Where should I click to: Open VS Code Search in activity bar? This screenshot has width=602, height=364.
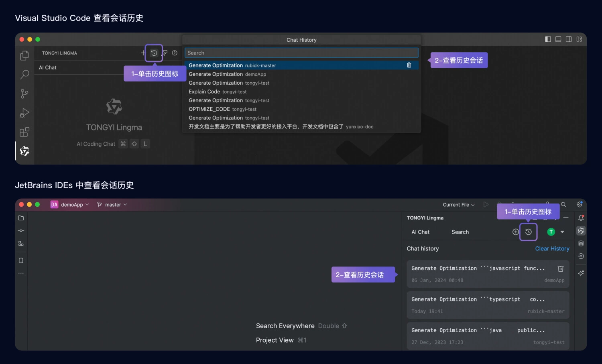click(24, 74)
